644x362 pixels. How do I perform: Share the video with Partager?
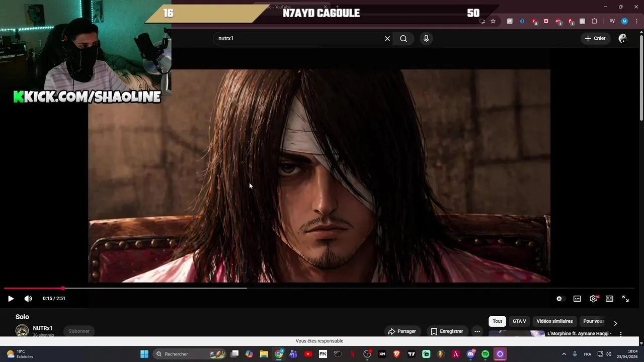click(x=401, y=331)
